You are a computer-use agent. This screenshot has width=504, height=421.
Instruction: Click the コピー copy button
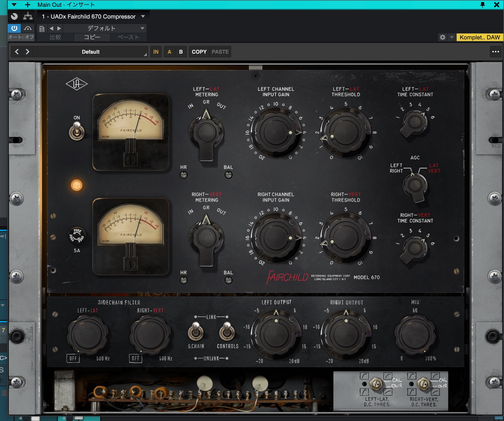coord(92,37)
